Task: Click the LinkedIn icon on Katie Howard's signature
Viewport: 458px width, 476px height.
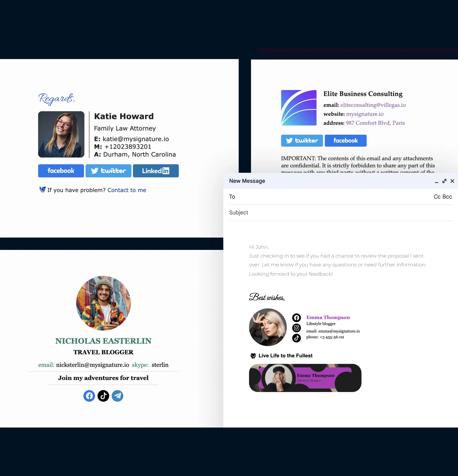Action: (x=155, y=170)
